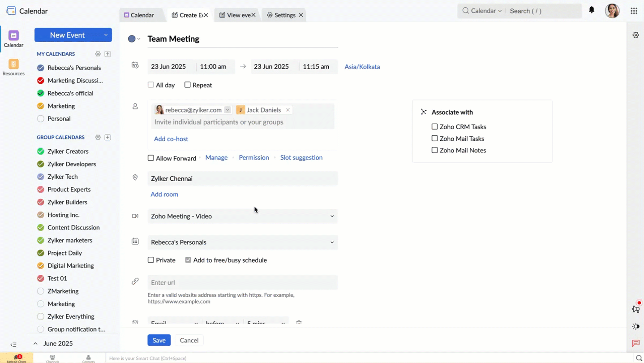Close the Create Event tab
The image size is (644, 363).
[x=206, y=15]
